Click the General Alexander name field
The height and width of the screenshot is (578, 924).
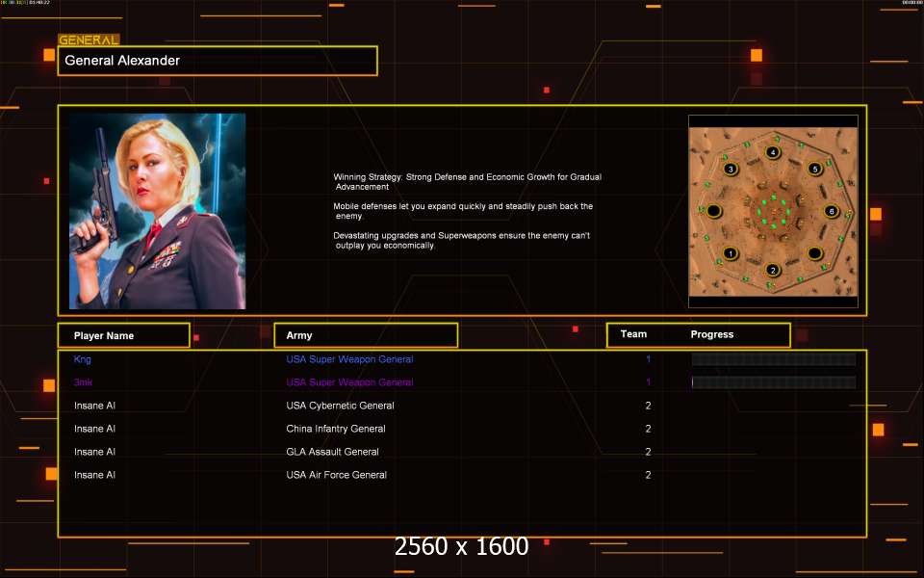point(218,61)
